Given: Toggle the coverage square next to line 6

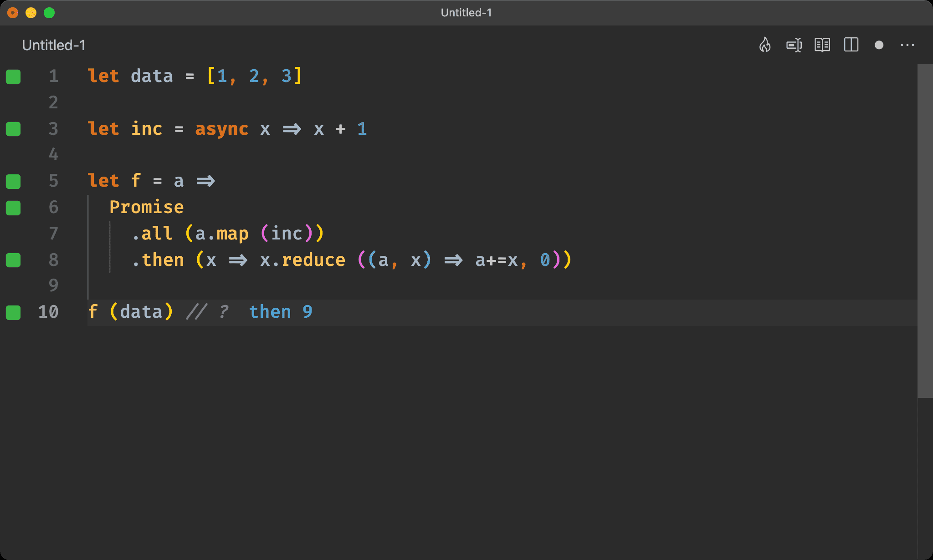Looking at the screenshot, I should (13, 208).
